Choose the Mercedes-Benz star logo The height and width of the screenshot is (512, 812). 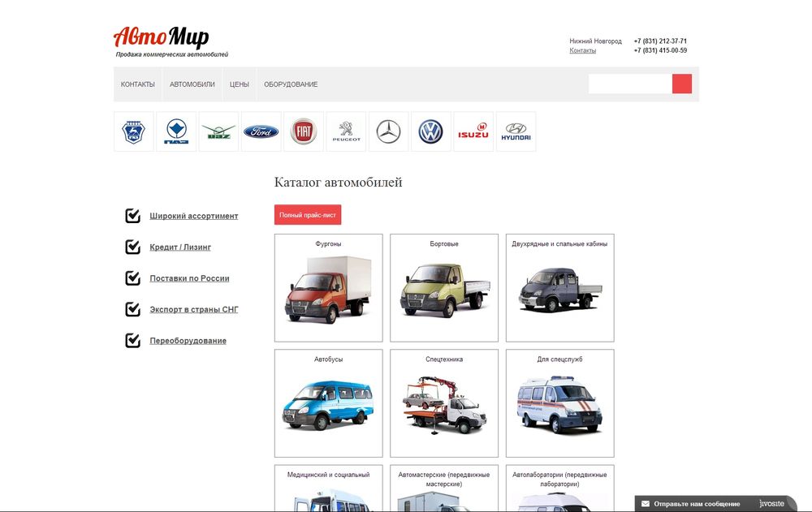click(388, 131)
